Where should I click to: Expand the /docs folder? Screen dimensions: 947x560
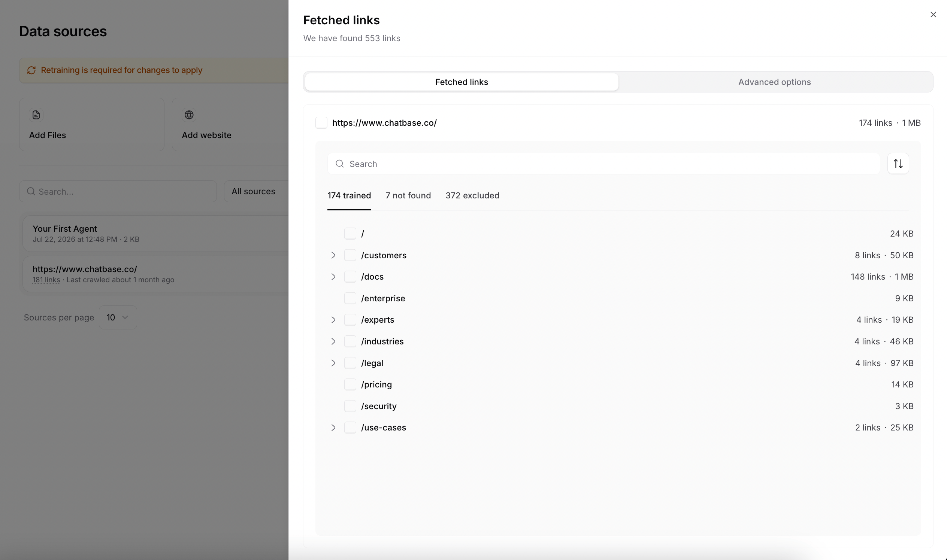pyautogui.click(x=333, y=277)
